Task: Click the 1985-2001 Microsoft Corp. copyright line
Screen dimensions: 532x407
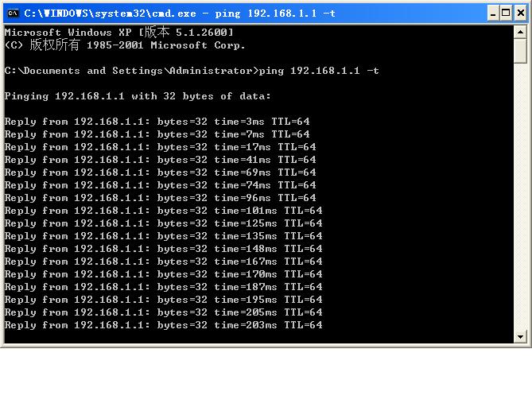Action: [x=125, y=45]
